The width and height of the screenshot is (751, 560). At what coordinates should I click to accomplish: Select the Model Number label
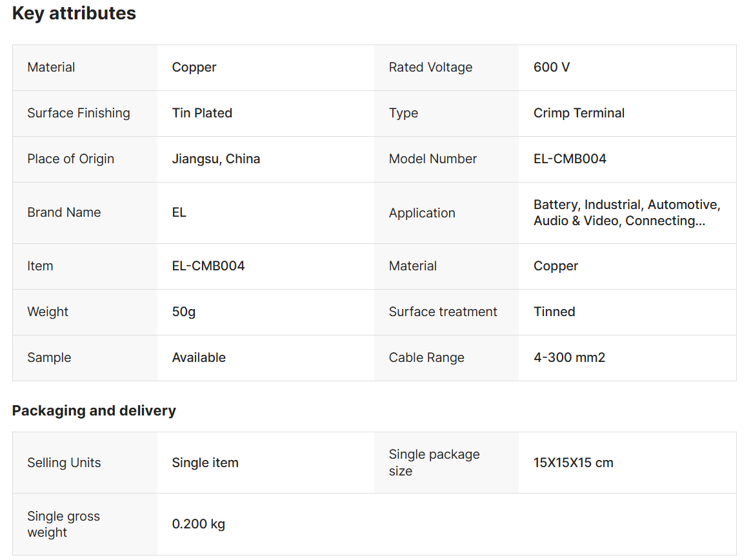click(433, 159)
